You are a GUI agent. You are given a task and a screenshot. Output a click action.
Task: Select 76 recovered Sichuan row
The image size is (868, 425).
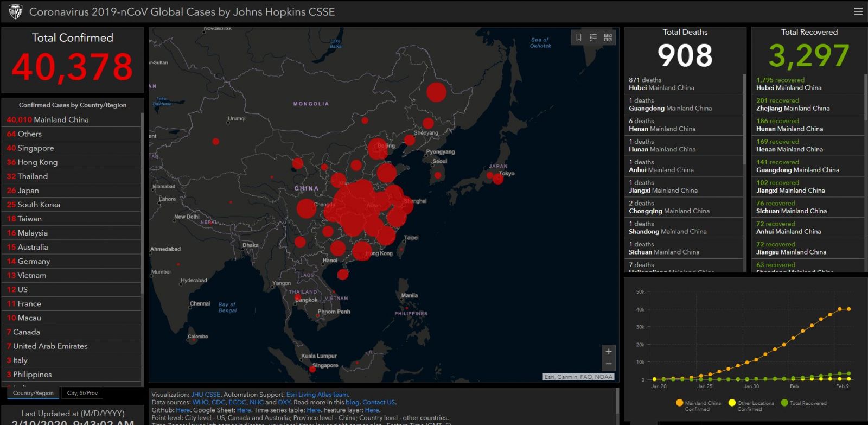point(808,207)
